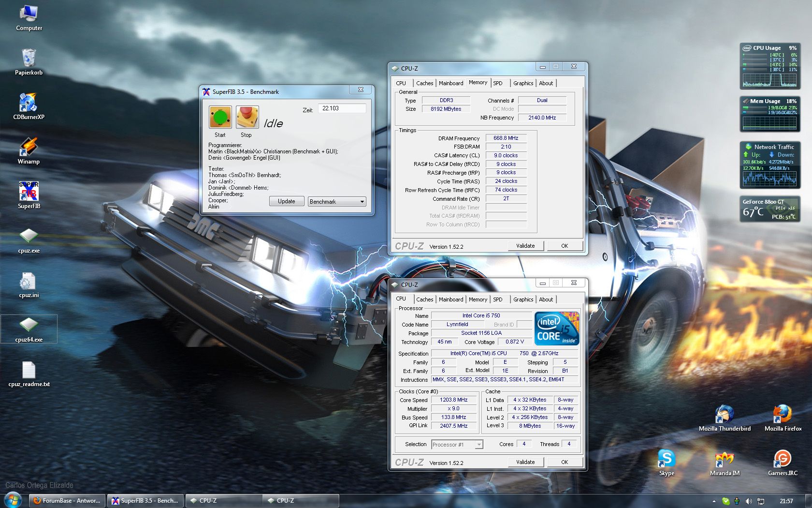Select the cpuz_readme.txt desktop file

pos(29,374)
